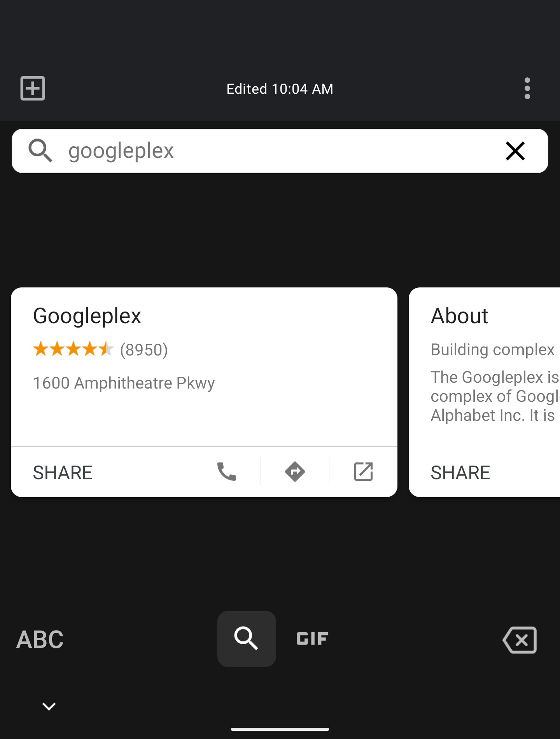Collapse the keyboard with down chevron

coord(49,706)
